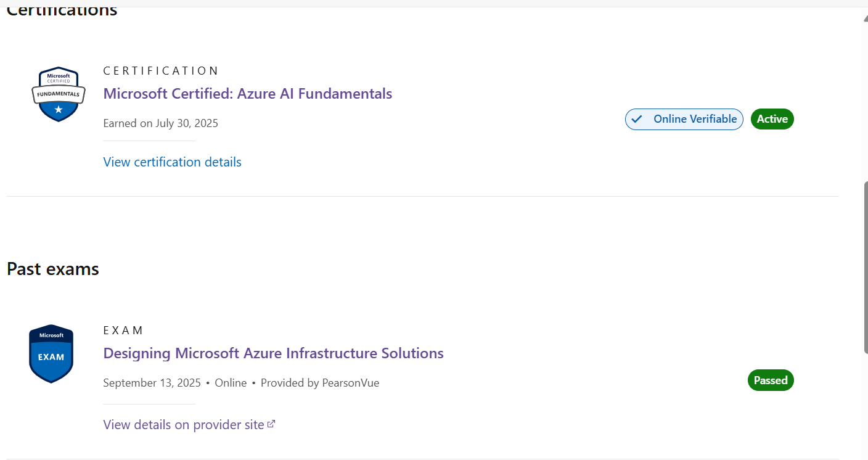Click View certification details

tap(172, 162)
